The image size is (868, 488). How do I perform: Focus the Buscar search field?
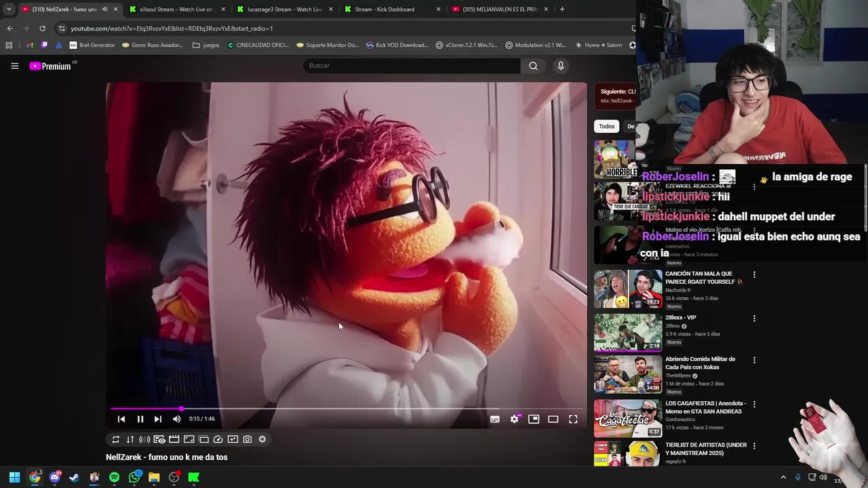click(x=411, y=66)
